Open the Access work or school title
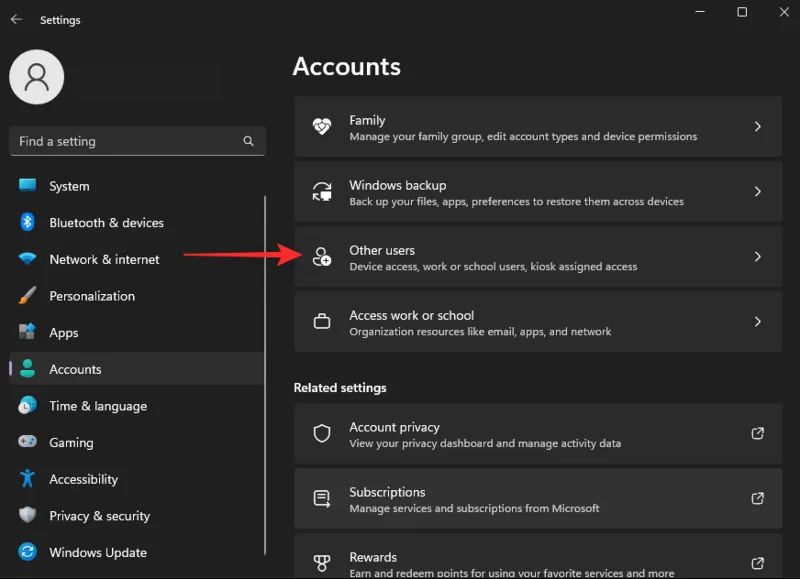The image size is (800, 579). (412, 316)
